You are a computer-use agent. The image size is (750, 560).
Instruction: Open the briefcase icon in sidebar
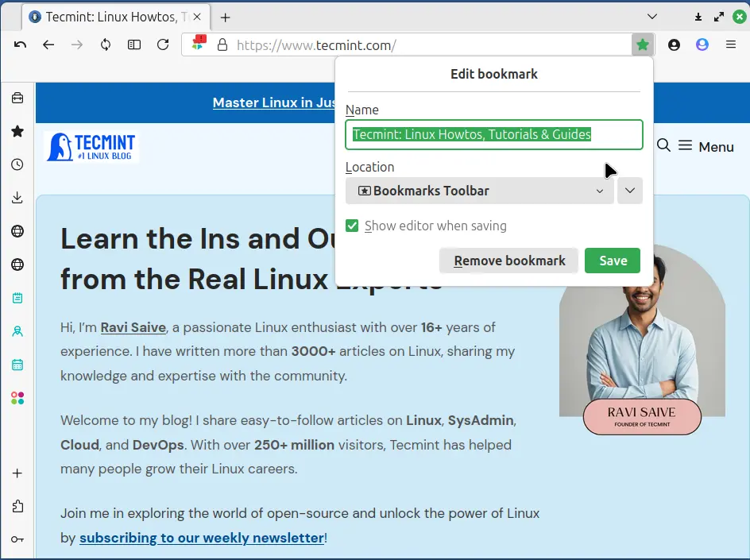coord(17,98)
